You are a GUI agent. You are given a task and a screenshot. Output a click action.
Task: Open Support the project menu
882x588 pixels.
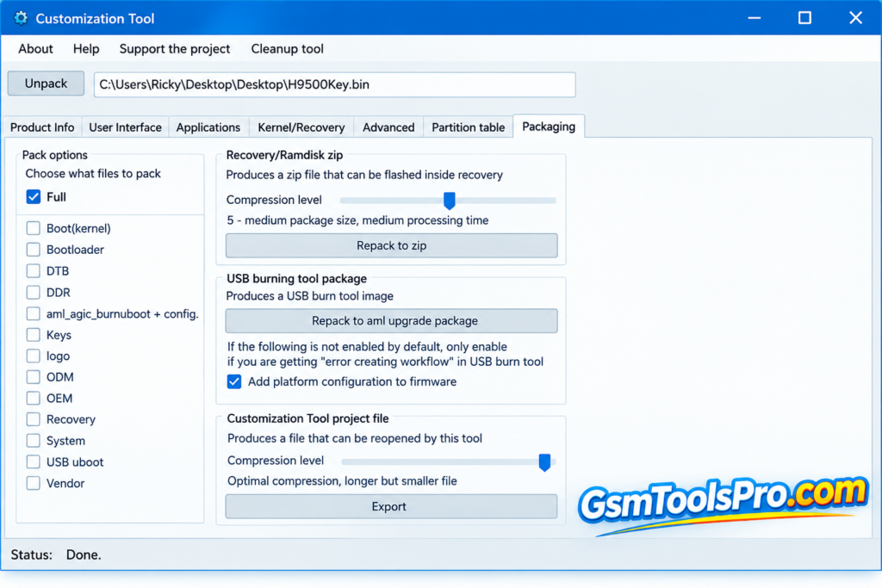tap(174, 49)
